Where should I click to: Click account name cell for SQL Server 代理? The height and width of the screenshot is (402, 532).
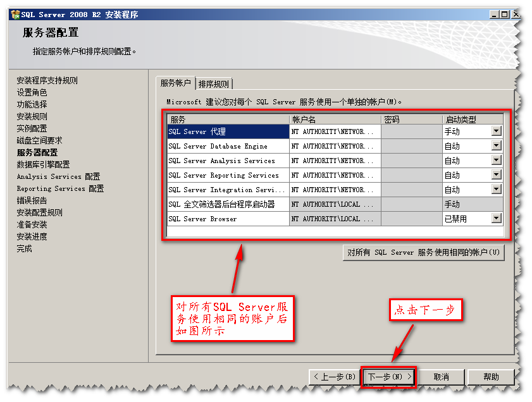335,131
